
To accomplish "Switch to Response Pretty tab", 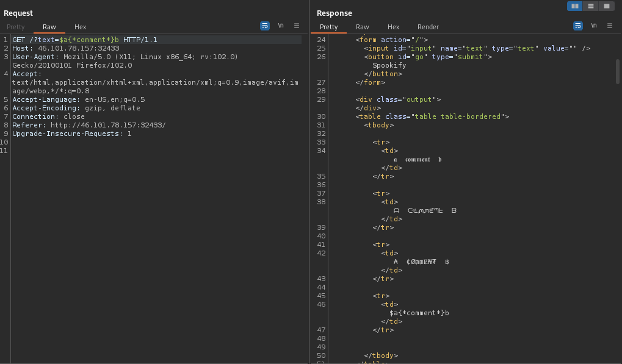I will pyautogui.click(x=329, y=27).
